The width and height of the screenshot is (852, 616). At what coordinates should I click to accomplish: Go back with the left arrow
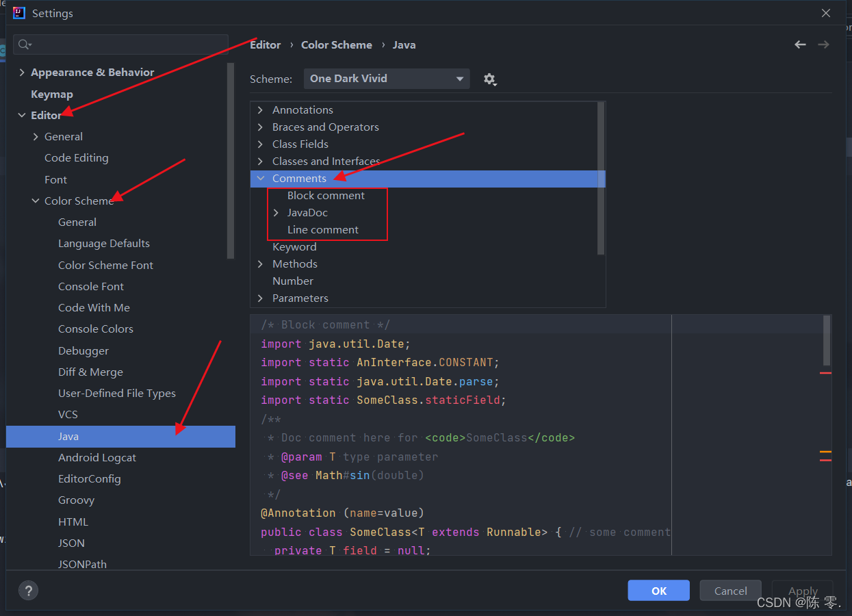pyautogui.click(x=800, y=44)
